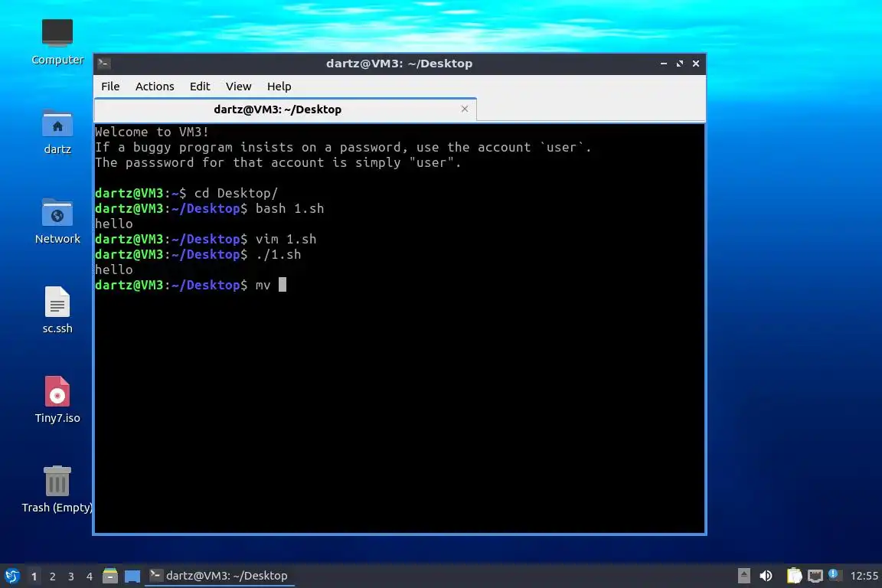Launch the file manager from the taskbar
This screenshot has width=882, height=588.
point(110,576)
